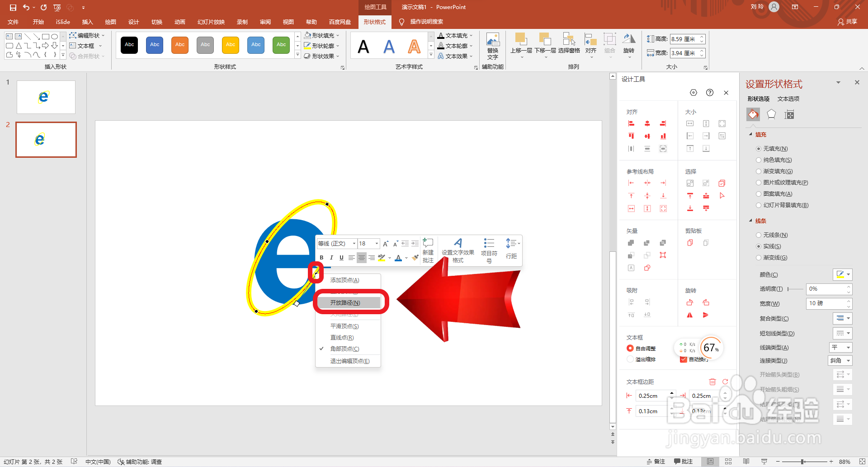Open the 形状填充 shape fill dropdown
The height and width of the screenshot is (467, 868).
point(321,35)
